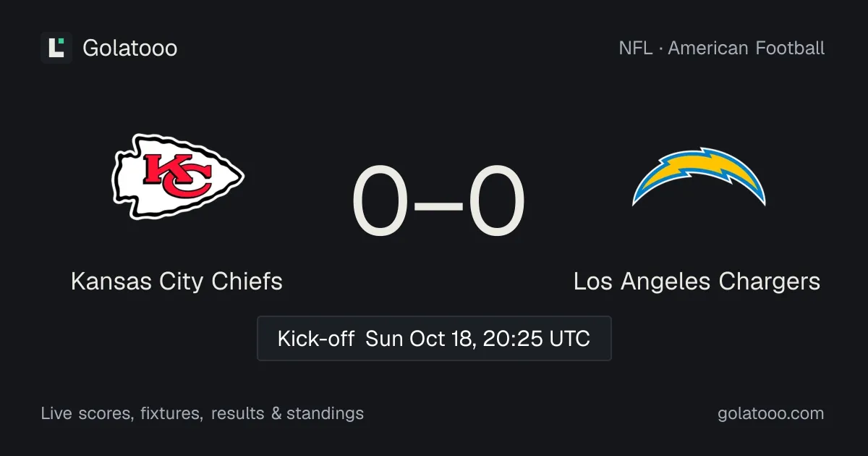Open Kansas City Chiefs team name
Image resolution: width=868 pixels, height=456 pixels.
(x=176, y=281)
